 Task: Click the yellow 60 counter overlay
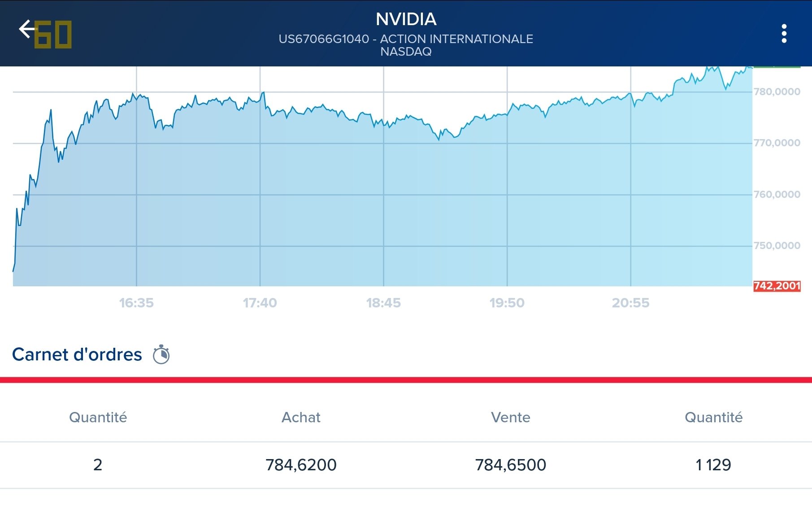[53, 35]
